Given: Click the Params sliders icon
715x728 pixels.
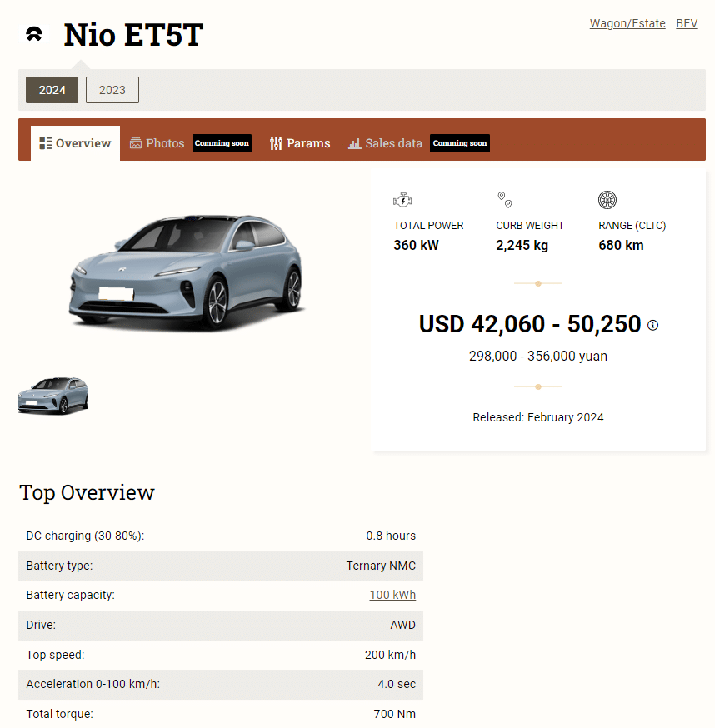Looking at the screenshot, I should point(276,142).
